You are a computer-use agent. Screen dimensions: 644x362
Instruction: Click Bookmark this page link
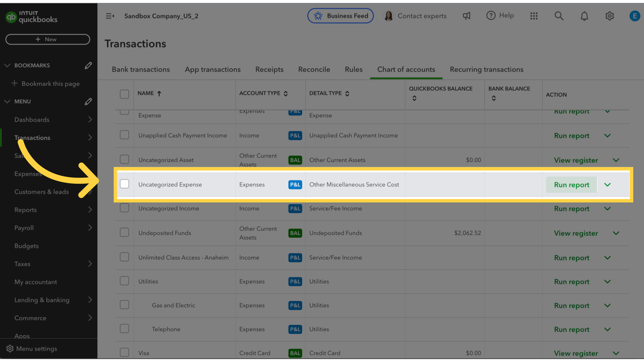(50, 83)
